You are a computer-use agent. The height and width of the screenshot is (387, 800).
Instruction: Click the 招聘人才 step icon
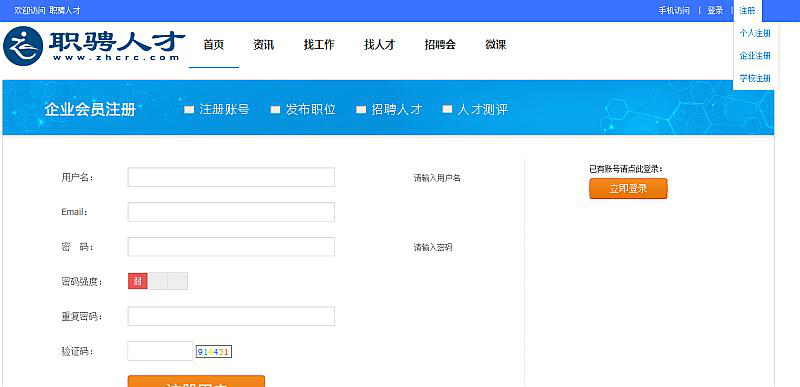click(361, 110)
